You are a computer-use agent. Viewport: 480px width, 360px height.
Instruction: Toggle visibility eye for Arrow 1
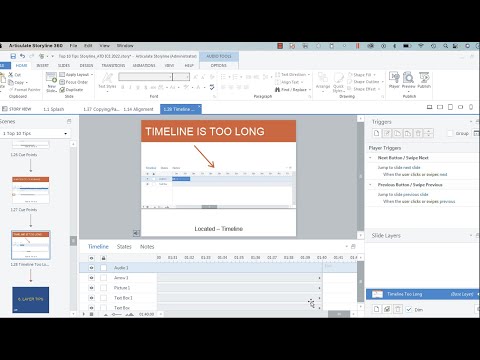(x=91, y=278)
